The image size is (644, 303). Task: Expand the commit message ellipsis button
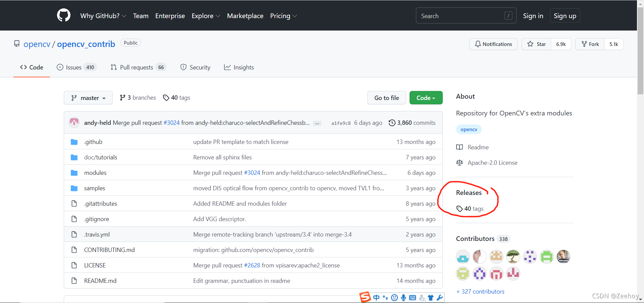317,123
